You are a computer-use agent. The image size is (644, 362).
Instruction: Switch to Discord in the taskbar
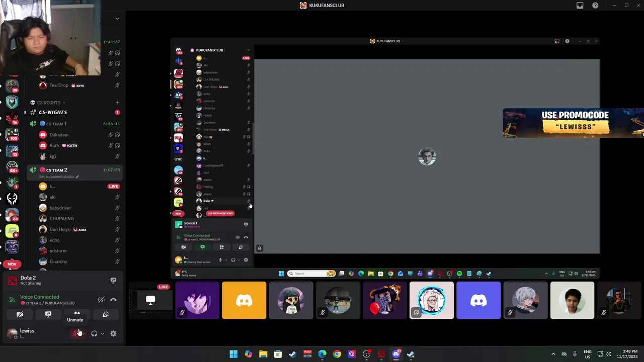coord(396,354)
